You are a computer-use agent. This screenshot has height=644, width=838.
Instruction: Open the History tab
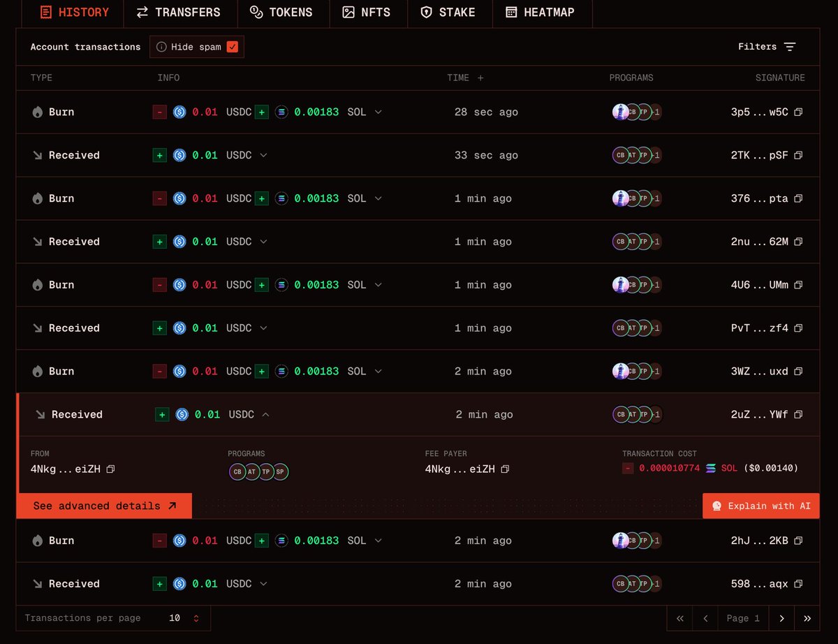pyautogui.click(x=75, y=13)
